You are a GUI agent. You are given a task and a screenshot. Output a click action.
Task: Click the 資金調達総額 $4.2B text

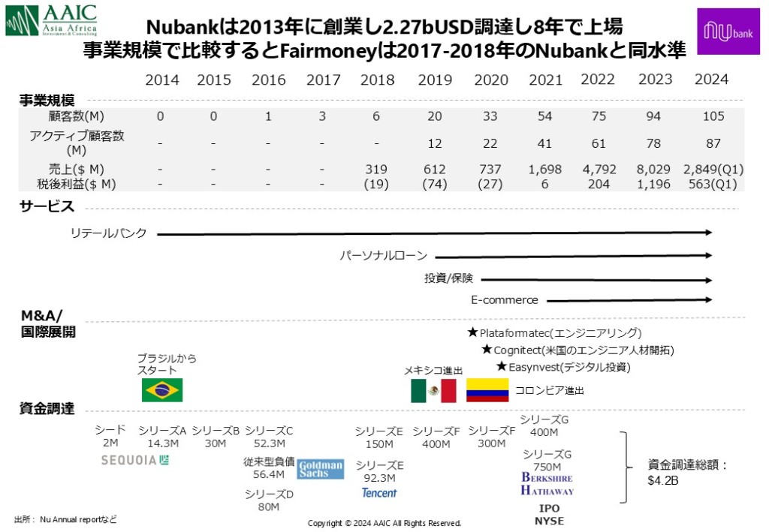click(x=688, y=473)
